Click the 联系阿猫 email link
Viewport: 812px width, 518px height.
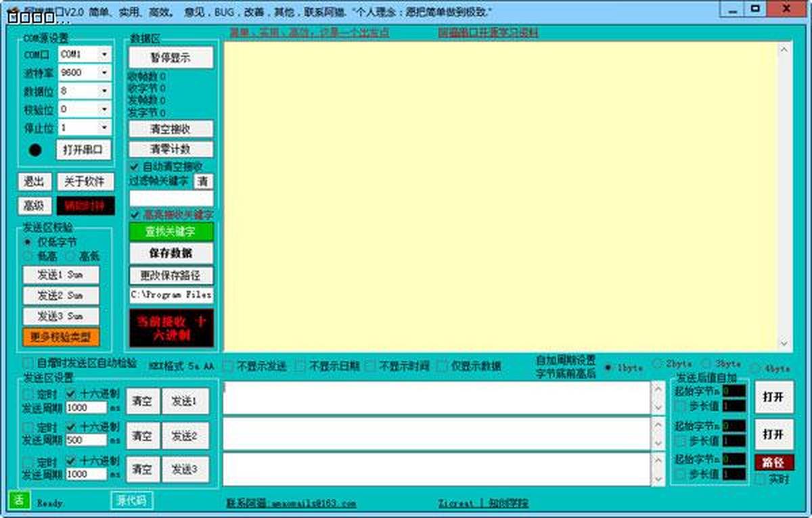coord(291,504)
